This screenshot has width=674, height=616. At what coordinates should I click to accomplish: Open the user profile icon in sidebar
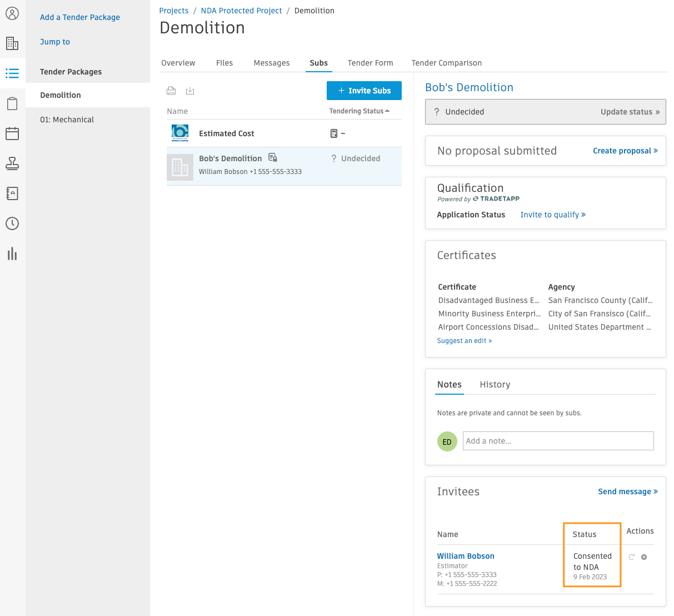12,13
